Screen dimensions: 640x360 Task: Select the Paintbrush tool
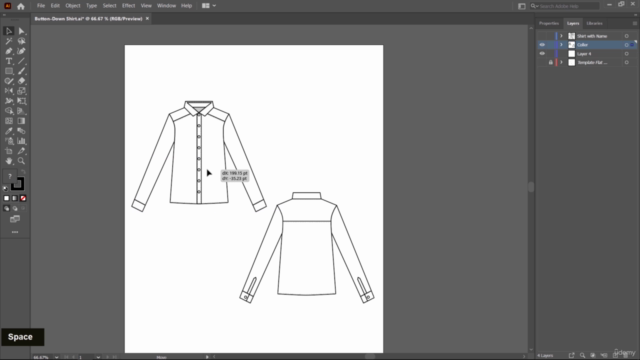tap(21, 71)
